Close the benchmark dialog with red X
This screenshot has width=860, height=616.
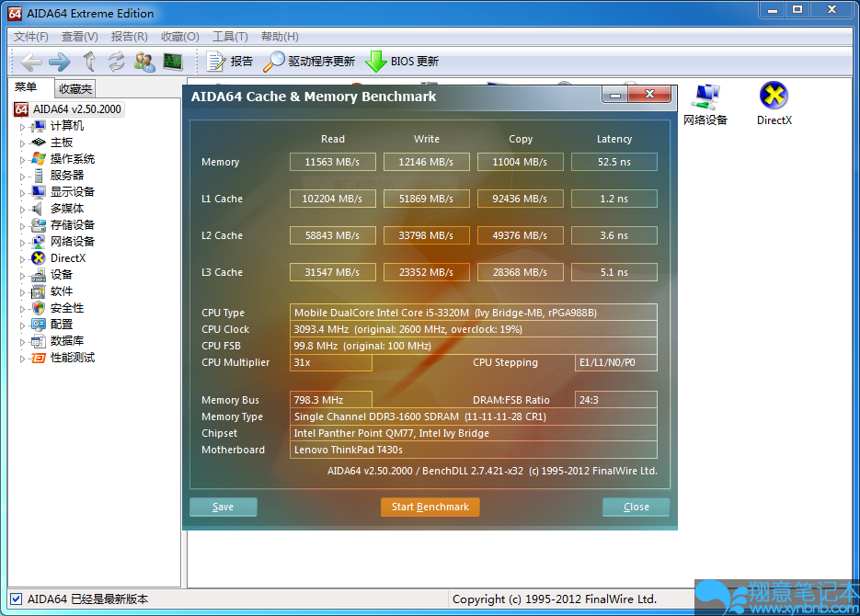[650, 95]
